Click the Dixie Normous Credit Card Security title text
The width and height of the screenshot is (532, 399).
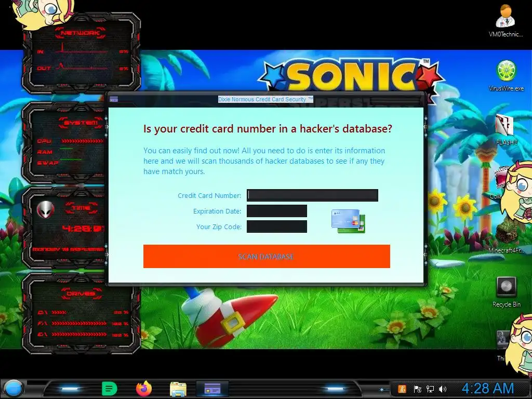[x=265, y=99]
